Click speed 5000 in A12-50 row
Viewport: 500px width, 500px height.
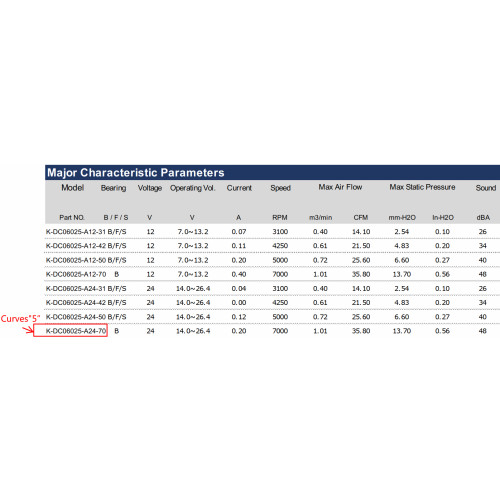[280, 260]
